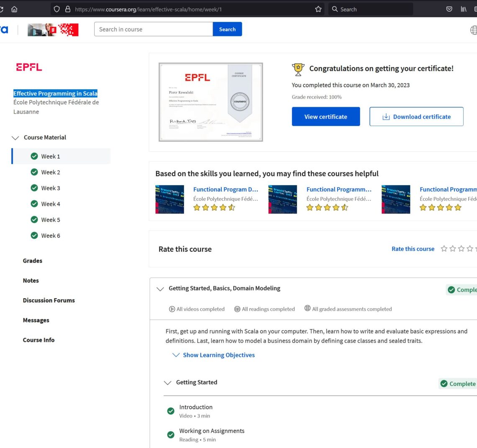The width and height of the screenshot is (477, 448).
Task: Navigate to Week 6
Action: [x=51, y=235]
